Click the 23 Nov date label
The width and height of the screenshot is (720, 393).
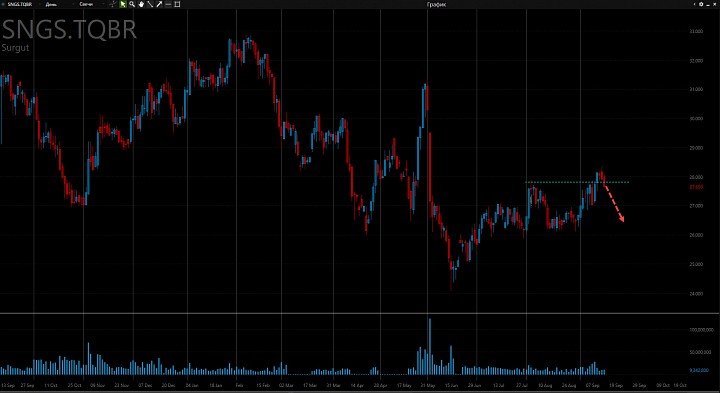pos(122,385)
